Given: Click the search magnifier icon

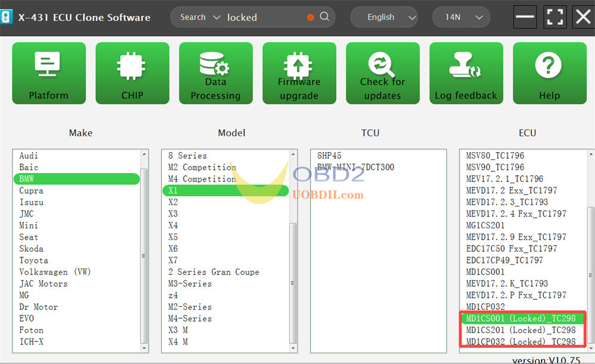Looking at the screenshot, I should point(324,16).
